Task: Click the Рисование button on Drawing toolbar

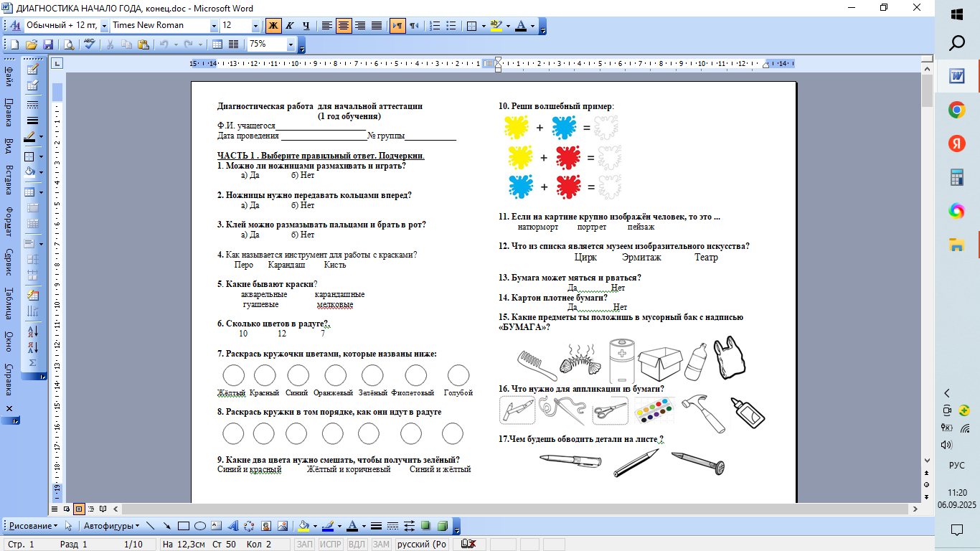Action: tap(33, 526)
